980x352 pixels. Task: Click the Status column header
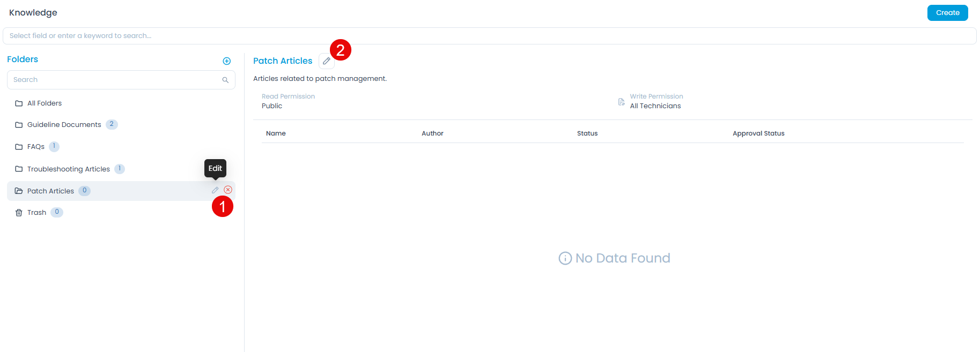[x=587, y=133]
